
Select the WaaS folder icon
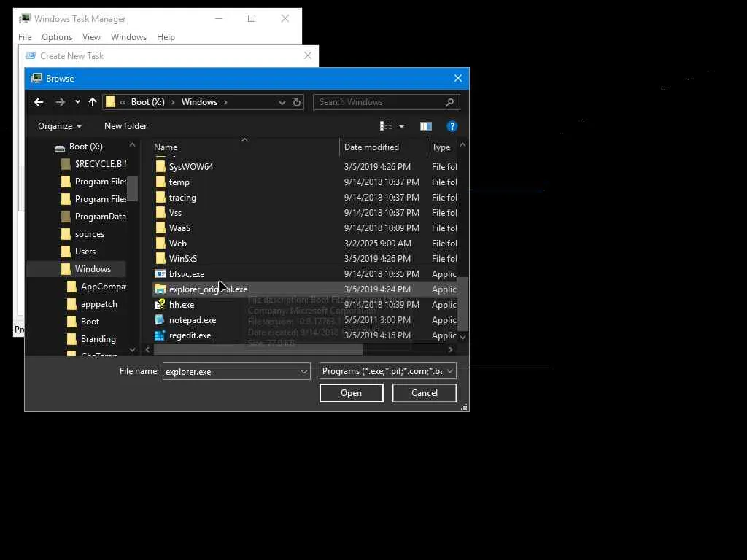point(160,228)
